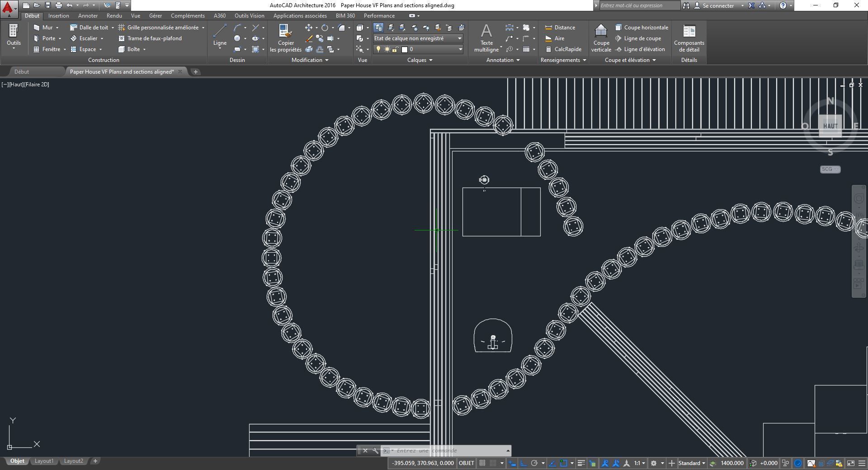868x470 pixels.
Task: Click the Undo arrow in quick access toolbar
Action: pos(69,5)
